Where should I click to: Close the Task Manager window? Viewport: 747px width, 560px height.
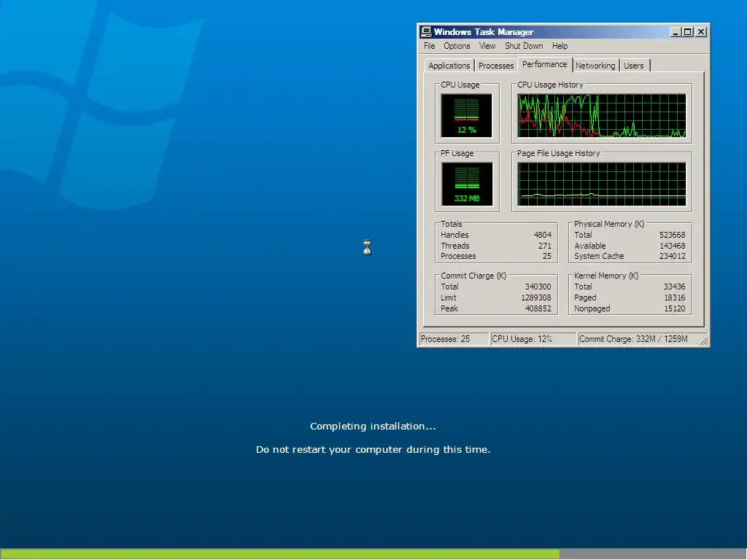(x=701, y=32)
